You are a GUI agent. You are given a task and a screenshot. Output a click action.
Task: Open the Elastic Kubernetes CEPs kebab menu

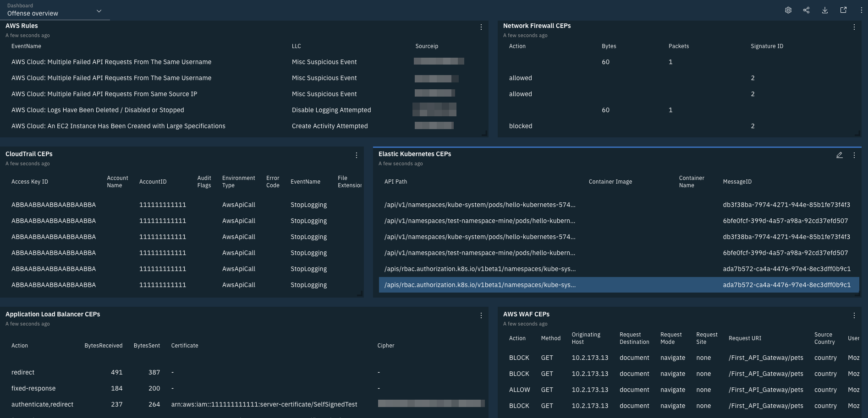[x=854, y=155]
